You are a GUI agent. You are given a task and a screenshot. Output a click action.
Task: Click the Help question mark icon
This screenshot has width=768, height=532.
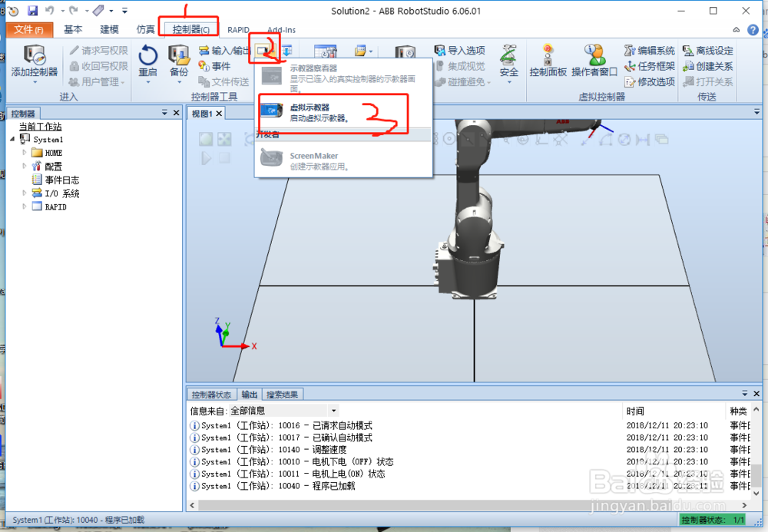click(753, 30)
